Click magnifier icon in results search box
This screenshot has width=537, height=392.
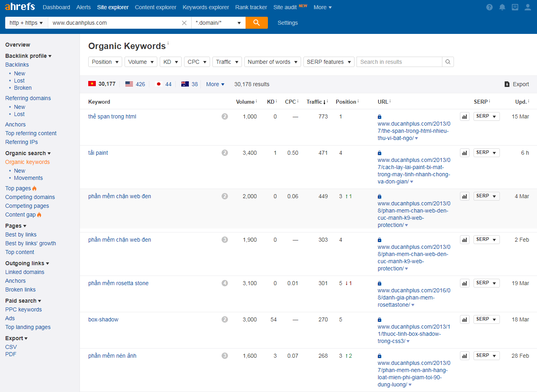tap(448, 62)
